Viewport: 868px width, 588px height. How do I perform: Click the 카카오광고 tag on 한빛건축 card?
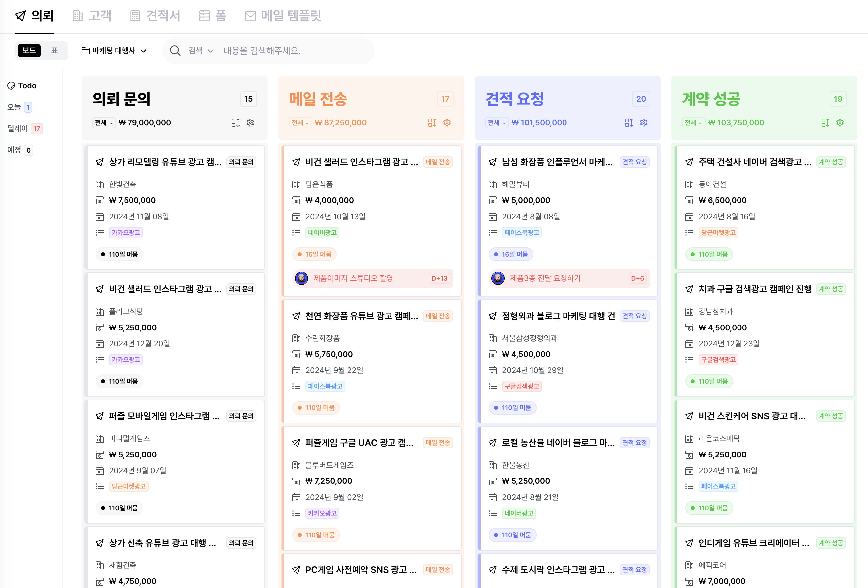click(126, 233)
